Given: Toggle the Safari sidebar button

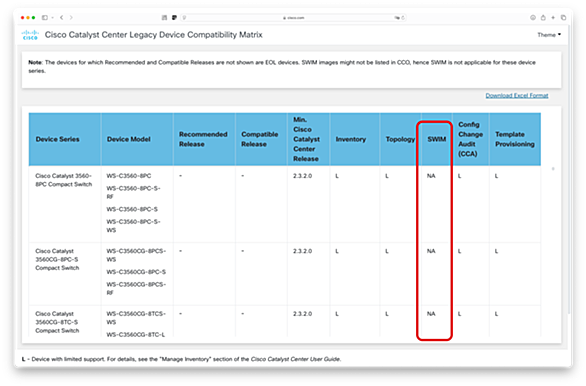Looking at the screenshot, I should coord(45,18).
